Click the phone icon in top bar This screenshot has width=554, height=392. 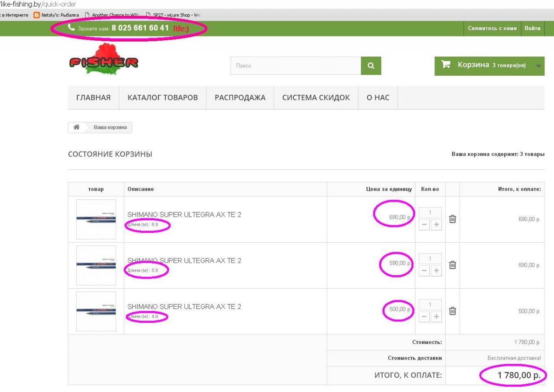pos(71,27)
